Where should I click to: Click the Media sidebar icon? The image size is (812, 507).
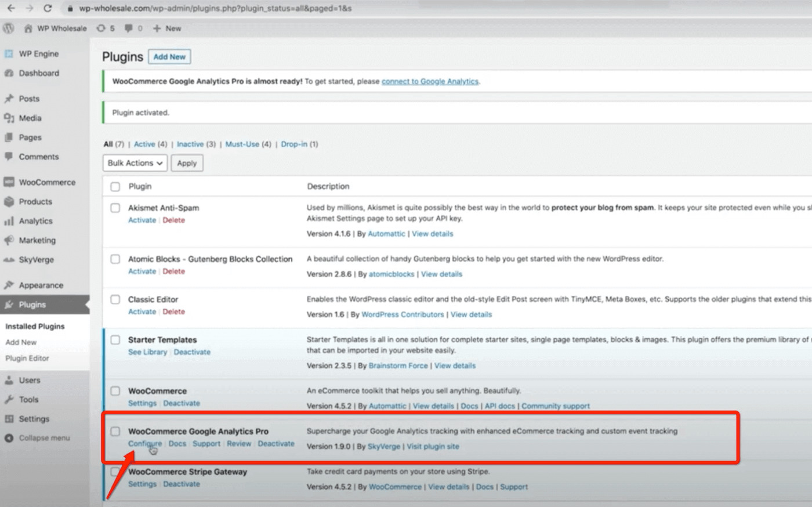9,118
